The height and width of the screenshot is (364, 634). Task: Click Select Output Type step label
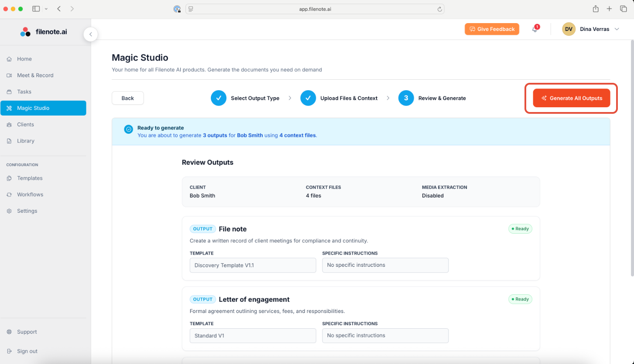(x=255, y=99)
